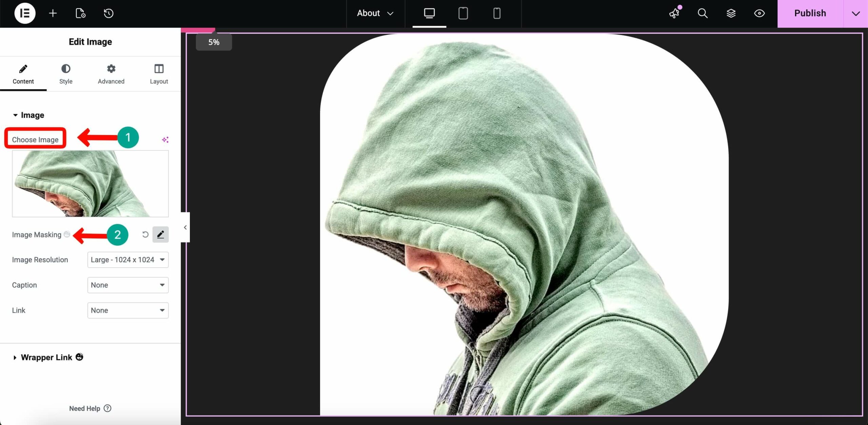Viewport: 868px width, 425px height.
Task: Open the Elementor logo menu
Action: click(24, 14)
